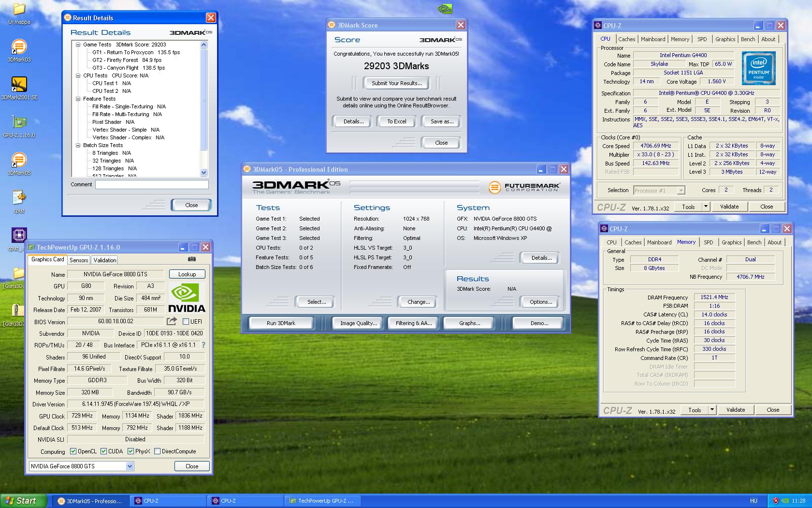Open Mainboard tab in top CPU-Z window

click(x=653, y=39)
